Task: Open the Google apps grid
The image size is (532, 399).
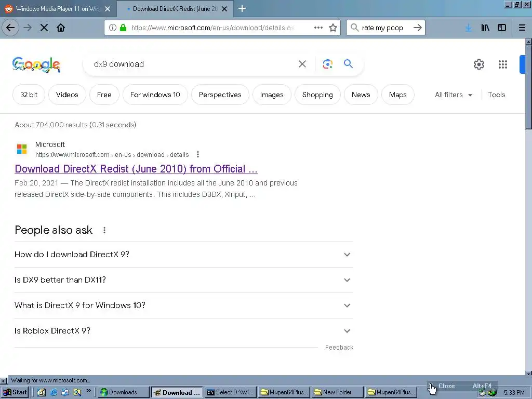Action: [503, 64]
